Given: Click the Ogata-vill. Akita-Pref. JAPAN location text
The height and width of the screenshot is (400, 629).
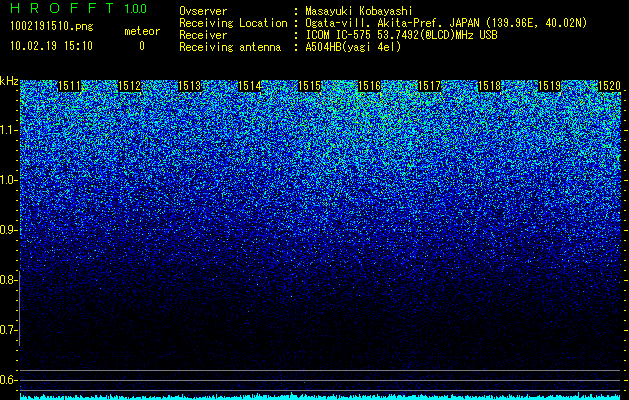Looking at the screenshot, I should 446,23.
